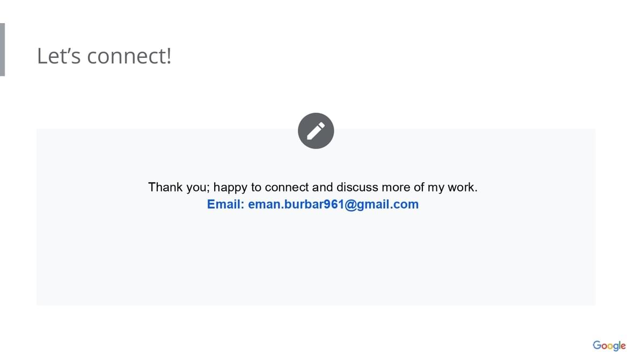Click the word "work." ending the sentence
This screenshot has height=362, width=644.
463,187
